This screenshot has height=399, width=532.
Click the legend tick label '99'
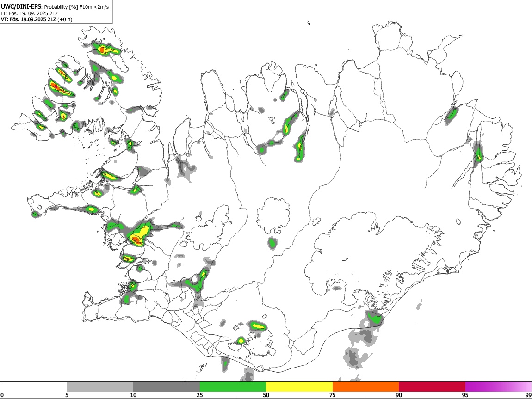click(x=528, y=395)
